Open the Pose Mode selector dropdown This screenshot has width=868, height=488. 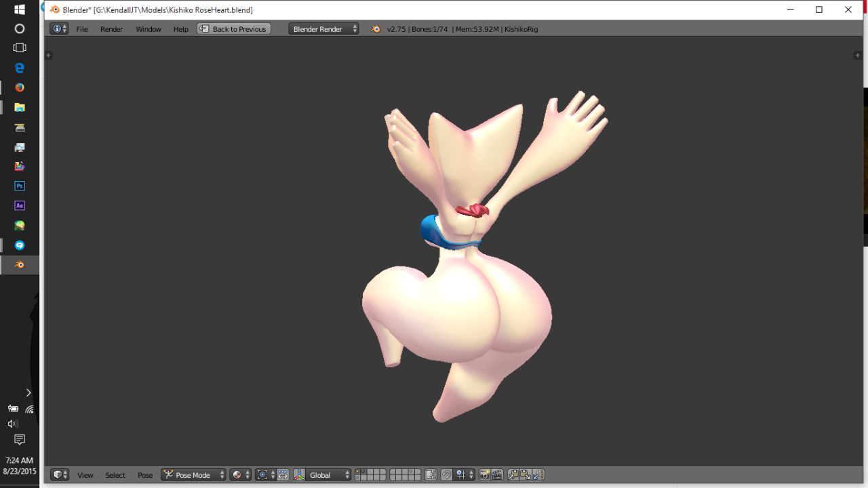(193, 475)
